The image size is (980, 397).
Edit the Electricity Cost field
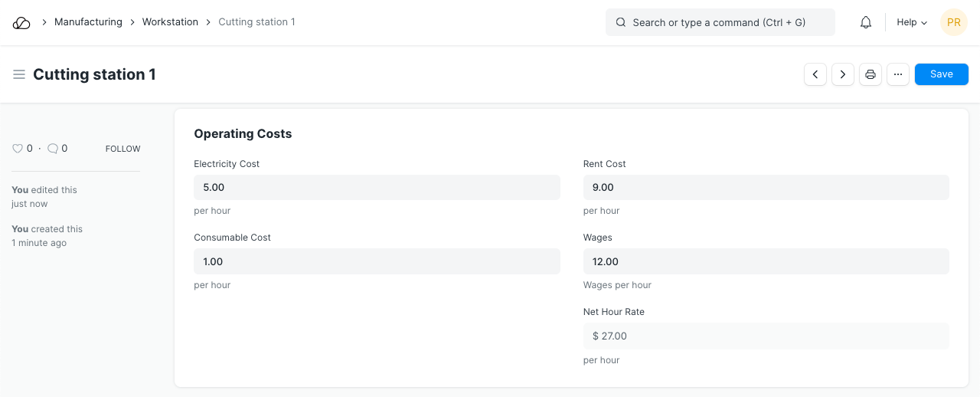click(x=377, y=188)
